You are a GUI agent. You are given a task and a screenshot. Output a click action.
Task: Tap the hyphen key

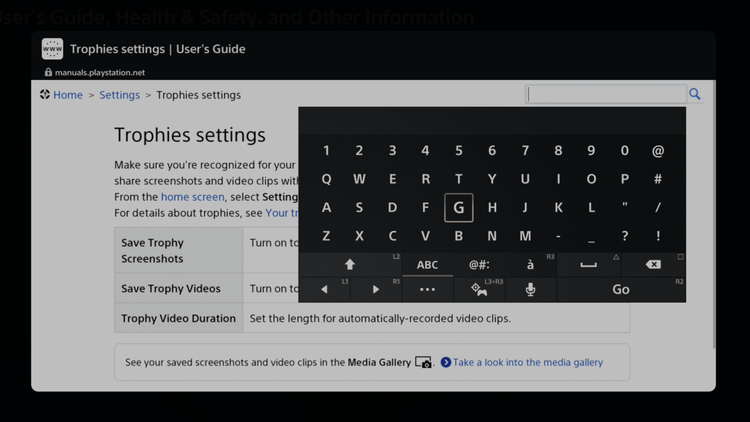coord(558,236)
